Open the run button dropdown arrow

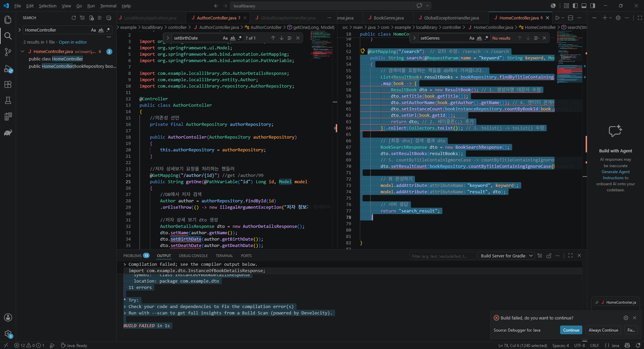[x=563, y=18]
